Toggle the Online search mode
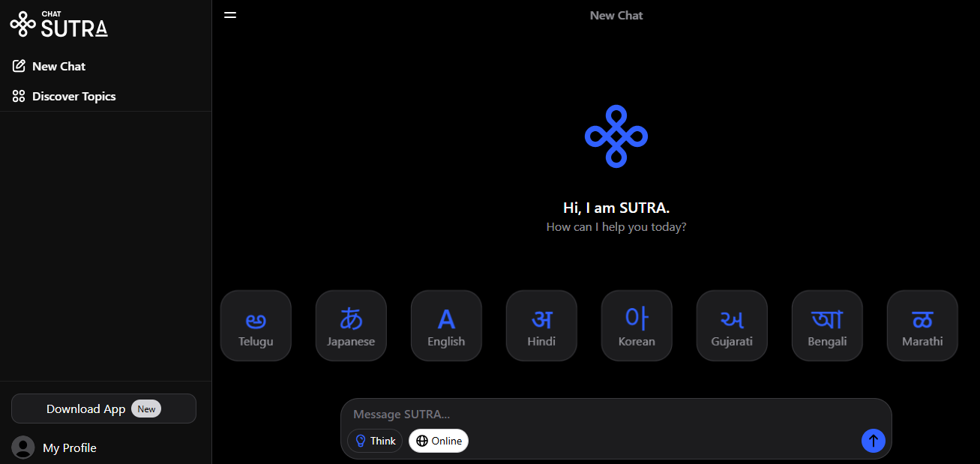This screenshot has height=464, width=980. coord(439,441)
